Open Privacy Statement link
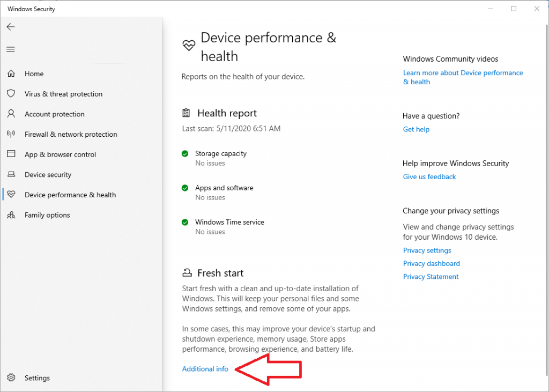The width and height of the screenshot is (549, 392). [431, 276]
